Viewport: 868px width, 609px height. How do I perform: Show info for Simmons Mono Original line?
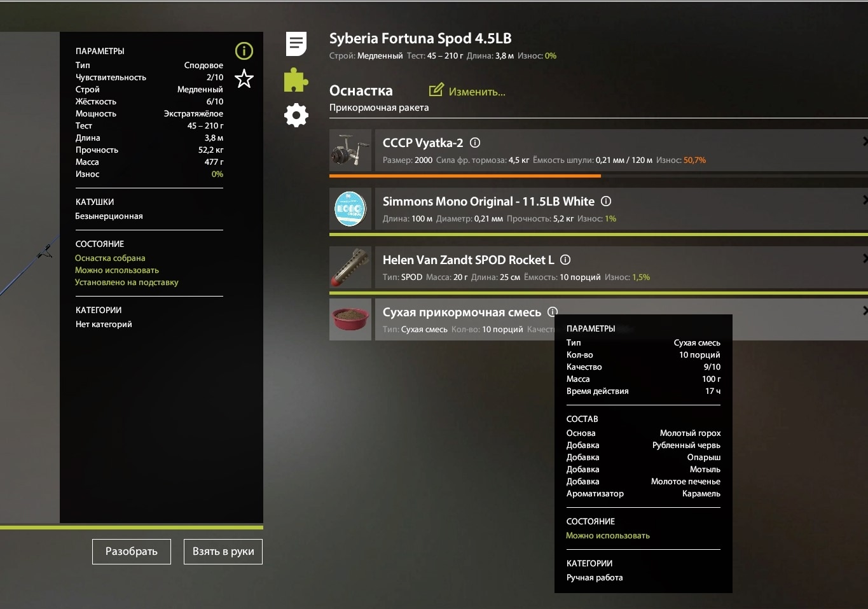(x=606, y=201)
